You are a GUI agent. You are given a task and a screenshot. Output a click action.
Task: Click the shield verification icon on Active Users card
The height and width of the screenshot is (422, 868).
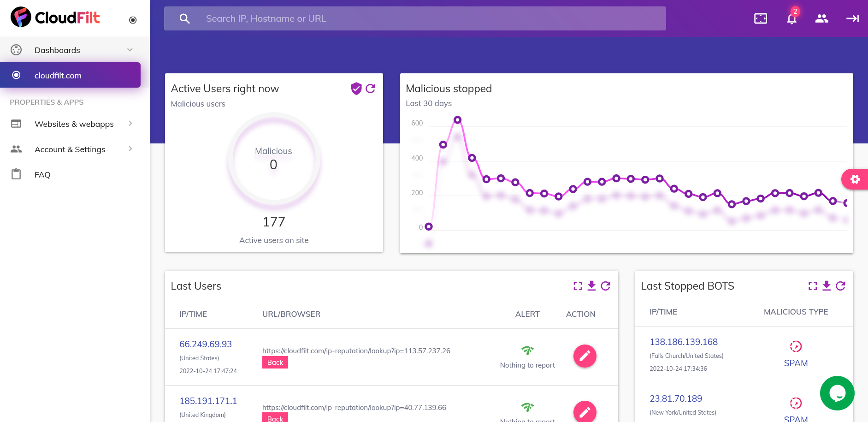point(355,89)
